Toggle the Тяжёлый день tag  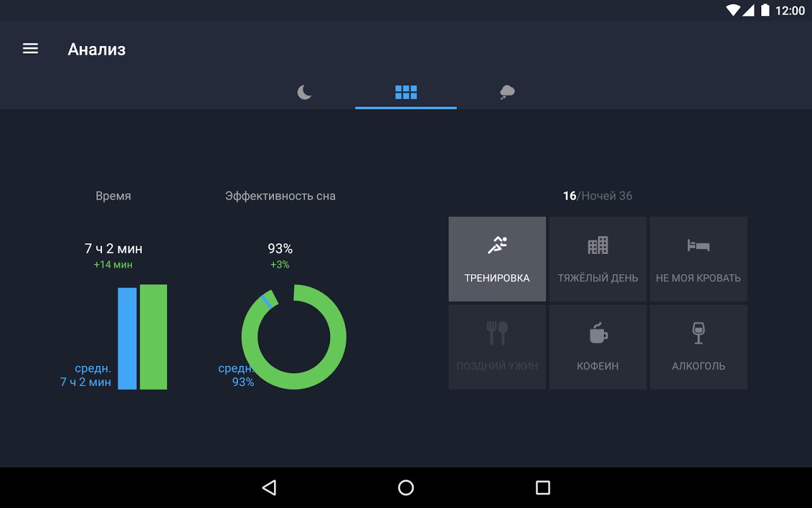(598, 259)
